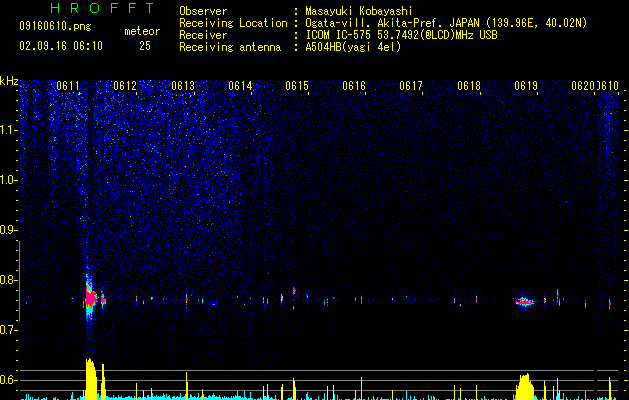Click the tallest yellow intensity peak after 0611
Image resolution: width=629 pixels, height=400 pixels.
(91, 379)
